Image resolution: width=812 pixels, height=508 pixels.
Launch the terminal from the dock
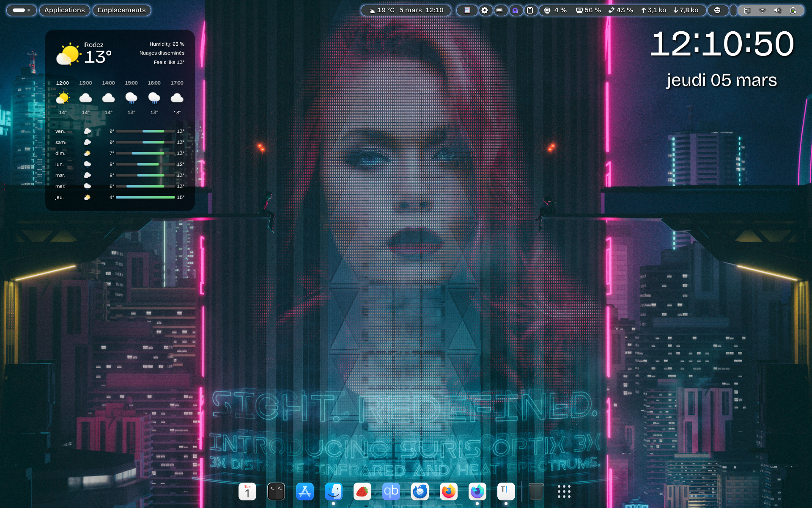pyautogui.click(x=276, y=491)
